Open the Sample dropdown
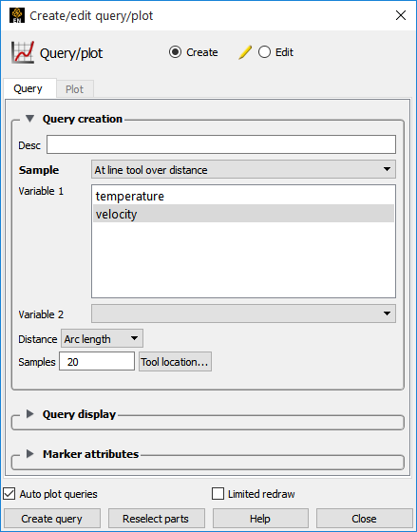Viewport: 417px width, 532px height. click(243, 169)
